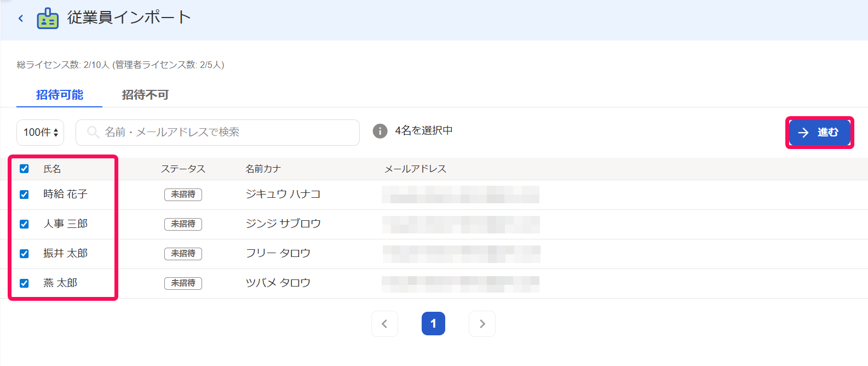This screenshot has width=868, height=366.
Task: Click the name 人事 三郎
Action: coord(65,224)
